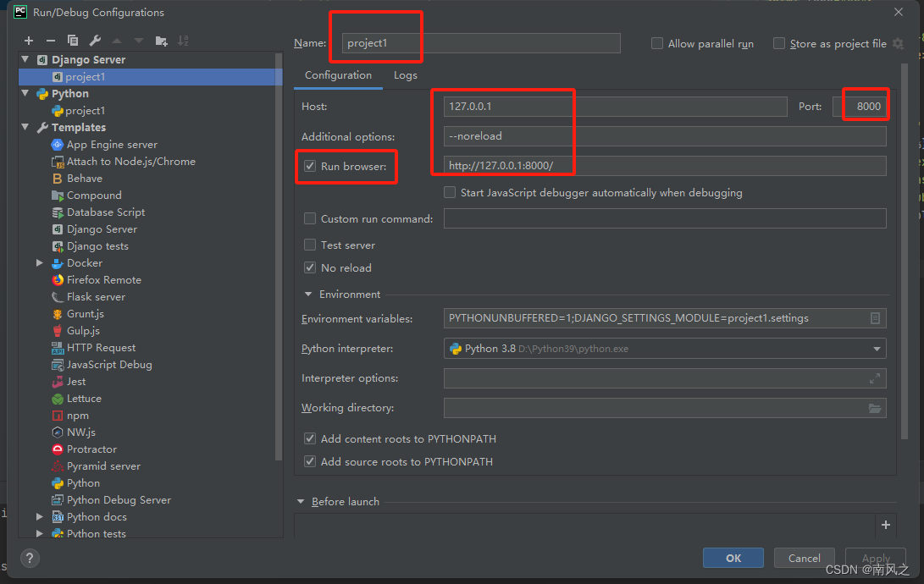924x584 pixels.
Task: Enable Allow parallel run
Action: (656, 43)
